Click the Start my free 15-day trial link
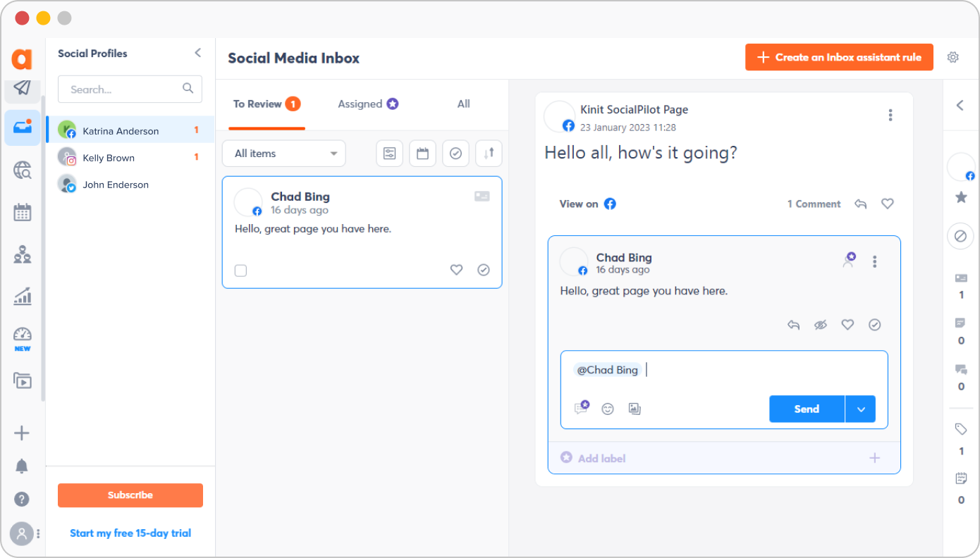This screenshot has height=558, width=980. (130, 533)
